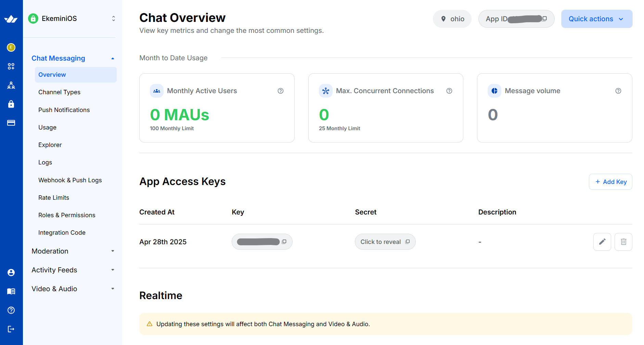Image resolution: width=644 pixels, height=345 pixels.
Task: Click the logout icon at bottom left
Action: (11, 329)
